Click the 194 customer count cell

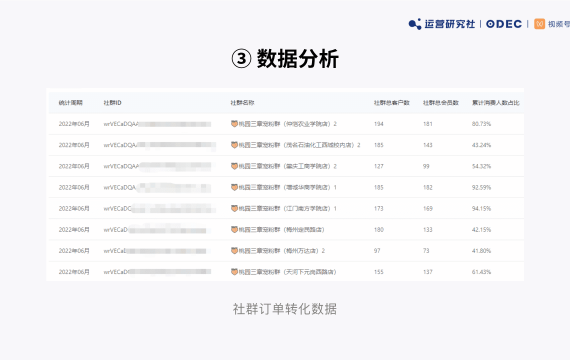[x=378, y=124]
